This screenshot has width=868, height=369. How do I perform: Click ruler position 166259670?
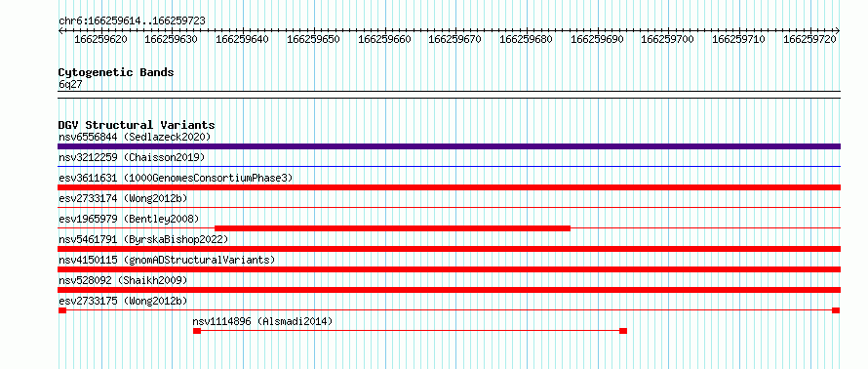pos(455,39)
